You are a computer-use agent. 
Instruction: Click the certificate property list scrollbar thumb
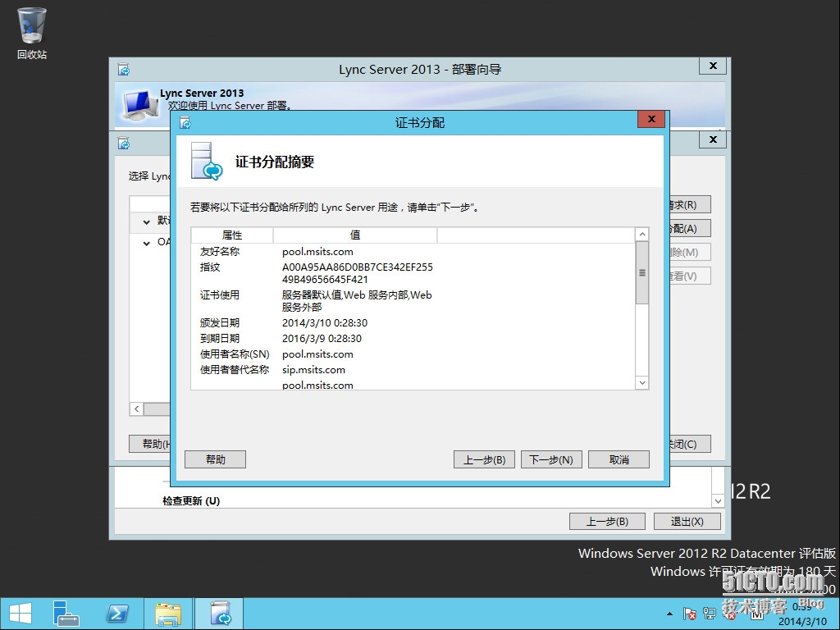[x=641, y=272]
